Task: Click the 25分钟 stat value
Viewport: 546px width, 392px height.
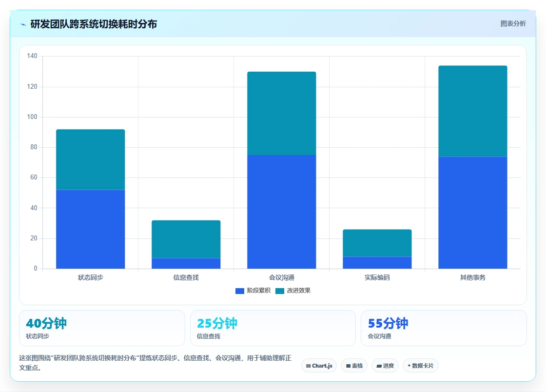Action: [x=217, y=323]
